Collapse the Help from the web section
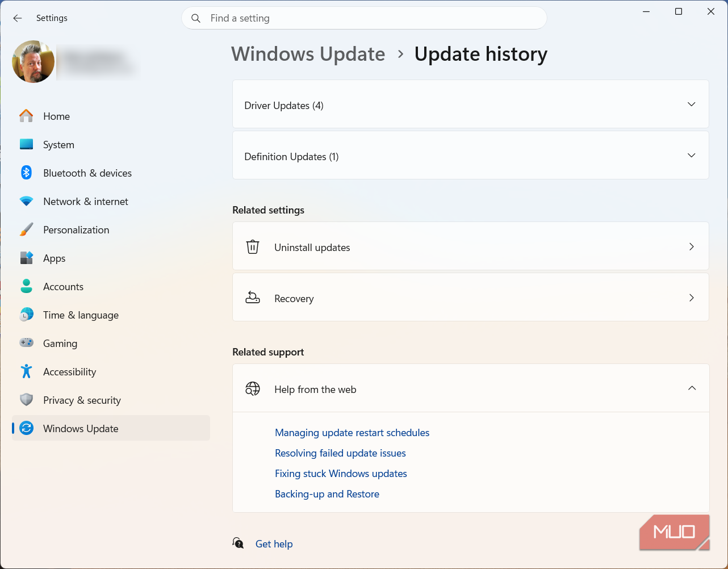The image size is (728, 569). (x=692, y=388)
